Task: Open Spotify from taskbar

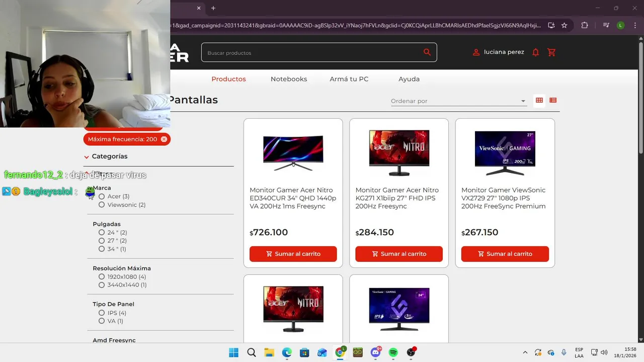Action: (393, 352)
